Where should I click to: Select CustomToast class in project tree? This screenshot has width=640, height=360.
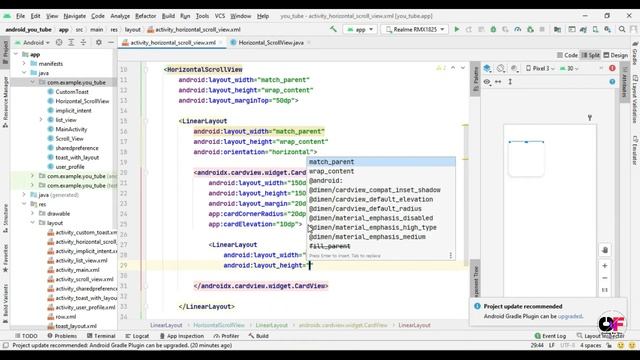(72, 91)
